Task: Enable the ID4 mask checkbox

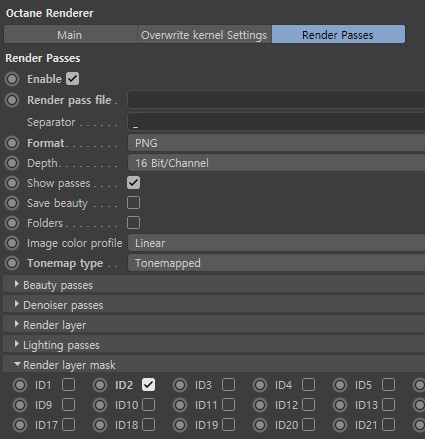Action: pos(308,385)
